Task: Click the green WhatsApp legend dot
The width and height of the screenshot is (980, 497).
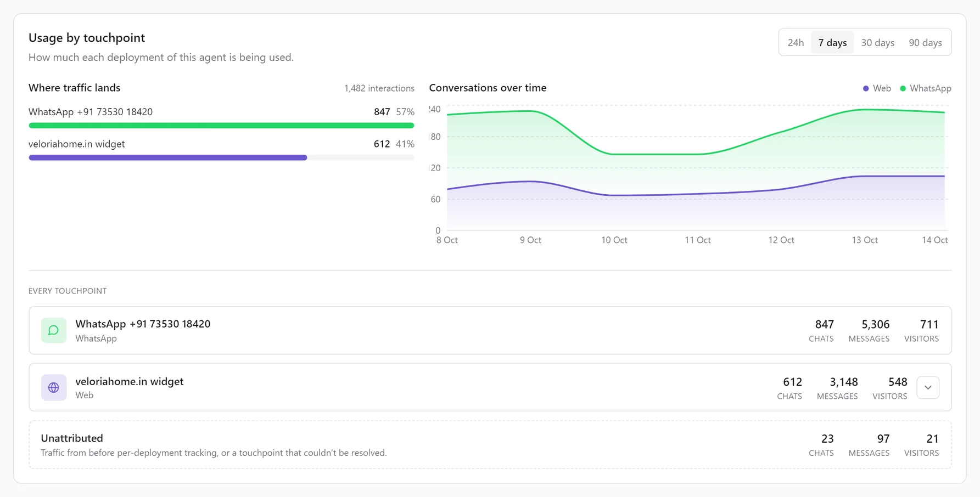Action: 903,88
